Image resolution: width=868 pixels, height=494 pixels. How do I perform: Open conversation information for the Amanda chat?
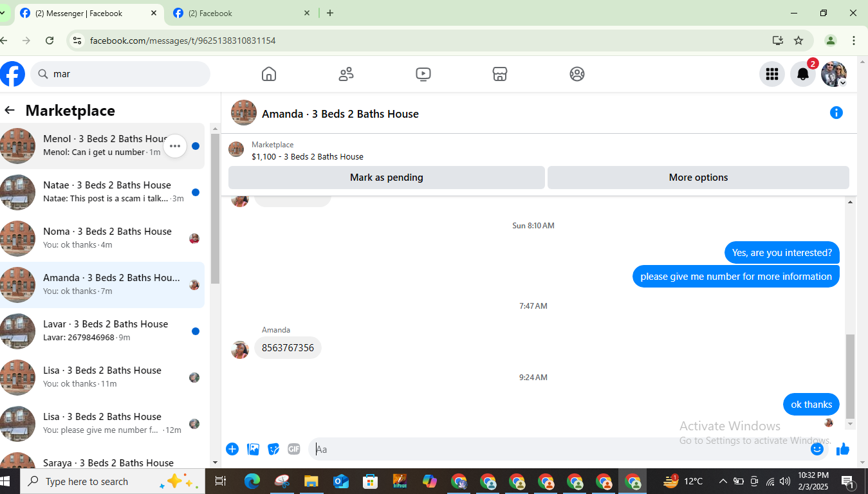click(836, 113)
